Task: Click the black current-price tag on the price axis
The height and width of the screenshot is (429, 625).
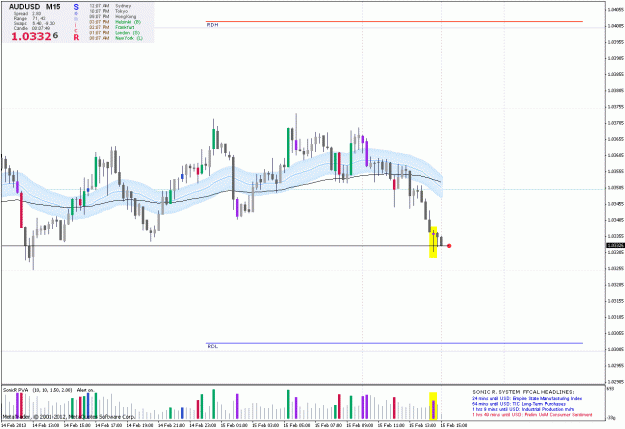Action: (x=615, y=246)
